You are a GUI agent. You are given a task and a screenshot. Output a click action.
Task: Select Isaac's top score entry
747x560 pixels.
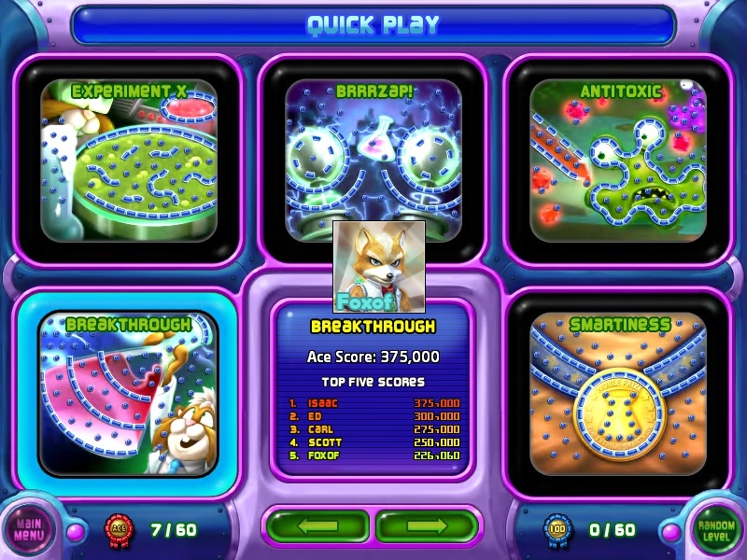pos(374,403)
